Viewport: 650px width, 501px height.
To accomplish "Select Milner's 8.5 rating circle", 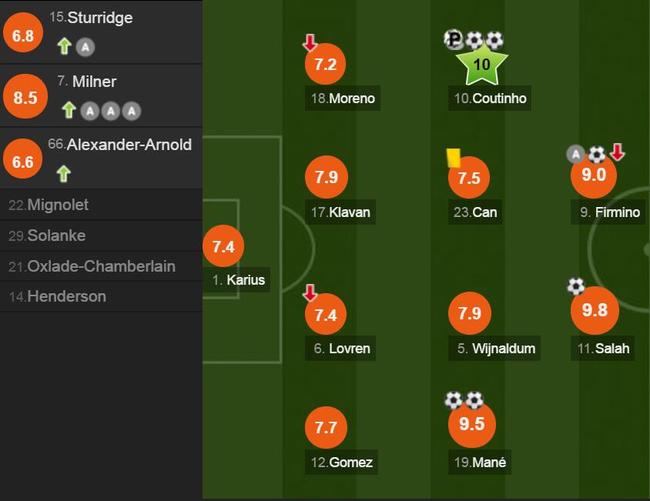I will [25, 97].
